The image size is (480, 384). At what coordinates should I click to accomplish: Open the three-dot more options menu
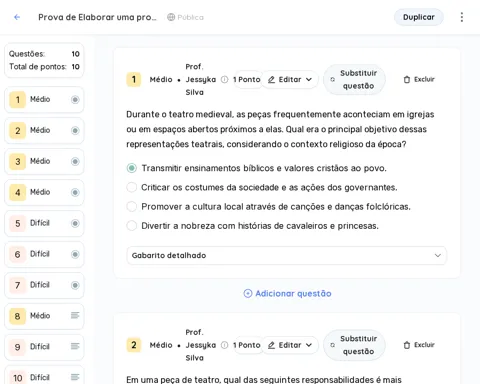click(x=462, y=17)
